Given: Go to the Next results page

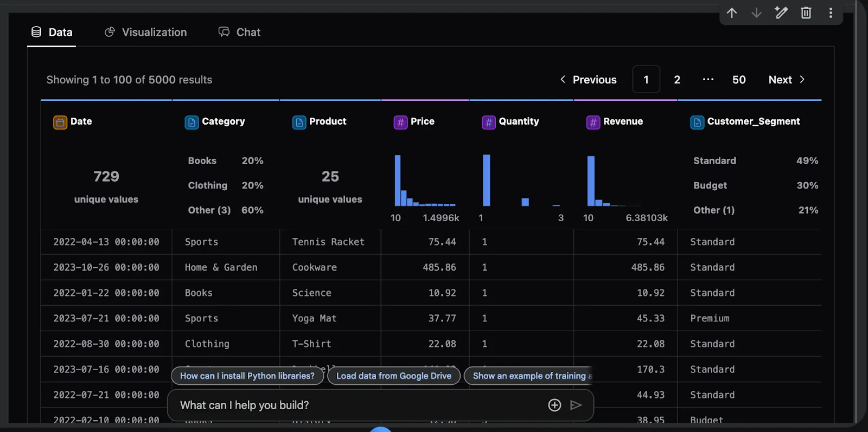Looking at the screenshot, I should (x=786, y=80).
